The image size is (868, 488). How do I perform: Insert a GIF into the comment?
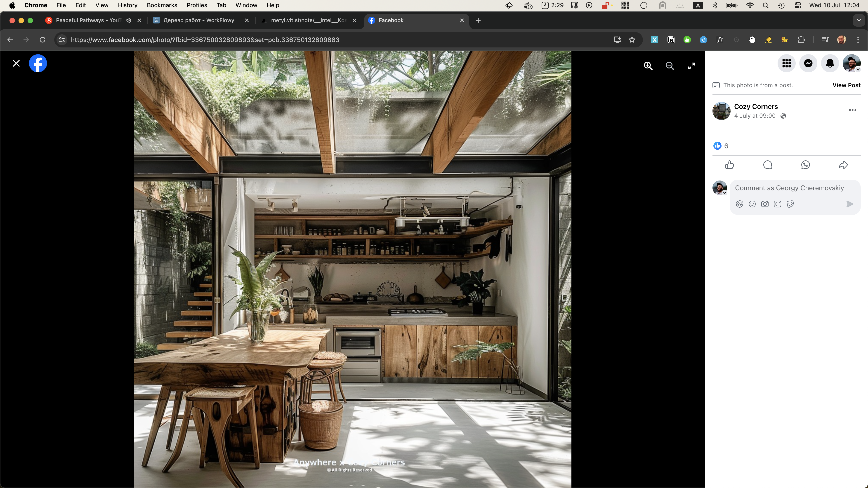coord(777,204)
